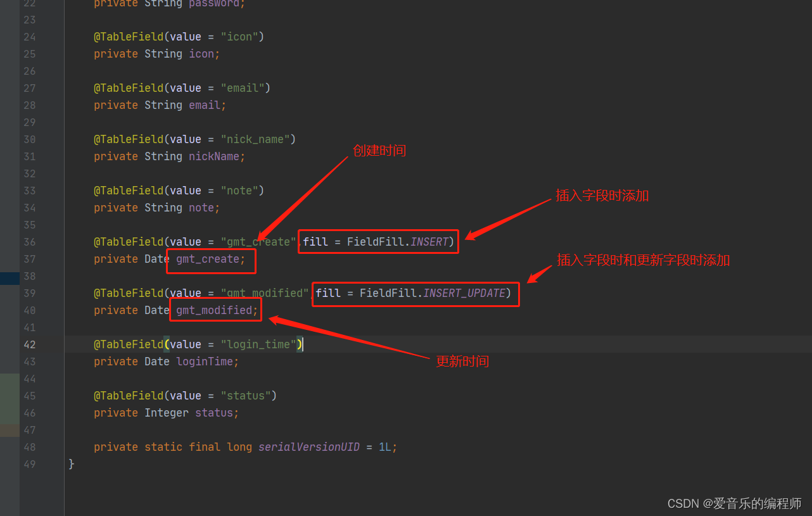The width and height of the screenshot is (812, 516).
Task: Place cursor on icon field name, line 25
Action: click(x=201, y=54)
